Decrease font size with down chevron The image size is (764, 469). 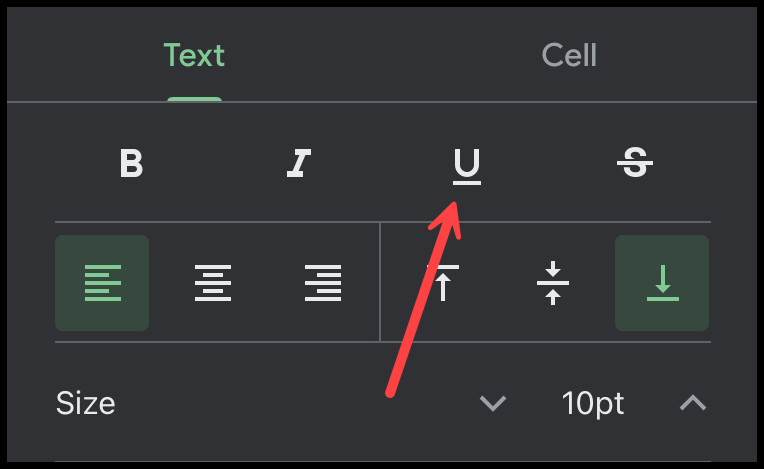tap(493, 403)
